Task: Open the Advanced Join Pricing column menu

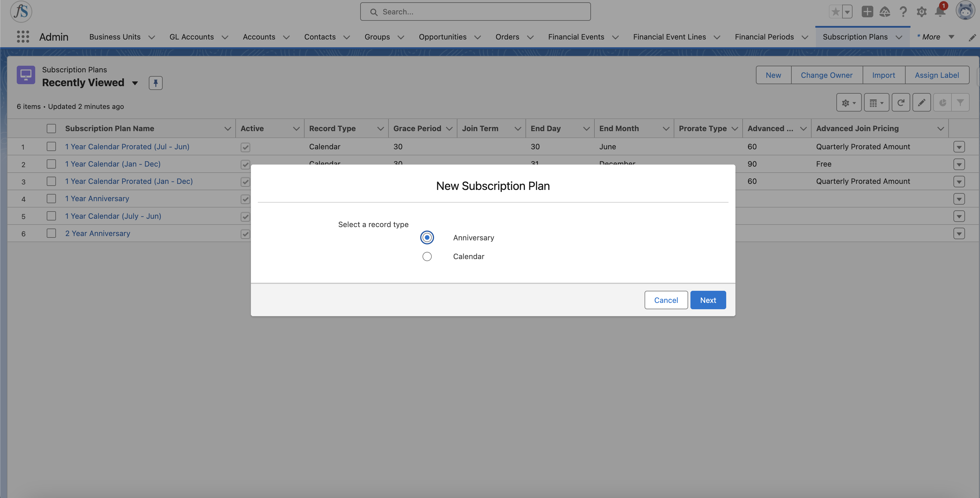Action: [940, 129]
